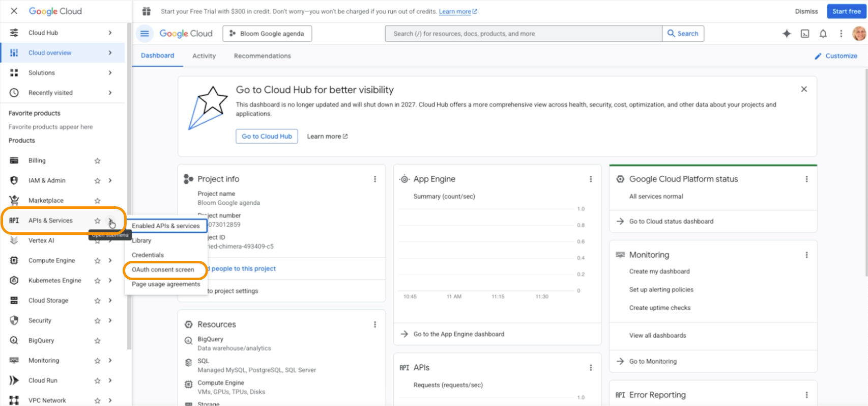Viewport: 868px width, 406px height.
Task: Select OAuth consent screen from submenu
Action: point(163,269)
